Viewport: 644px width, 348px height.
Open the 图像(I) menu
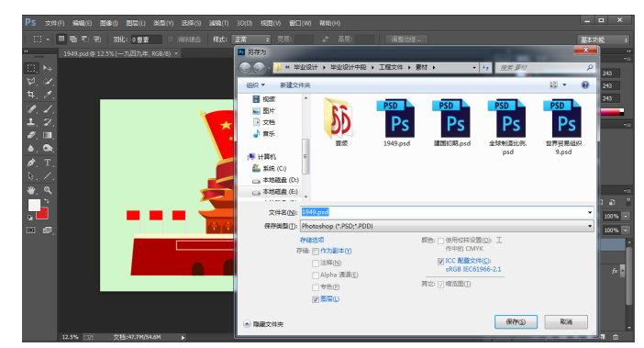pos(109,23)
